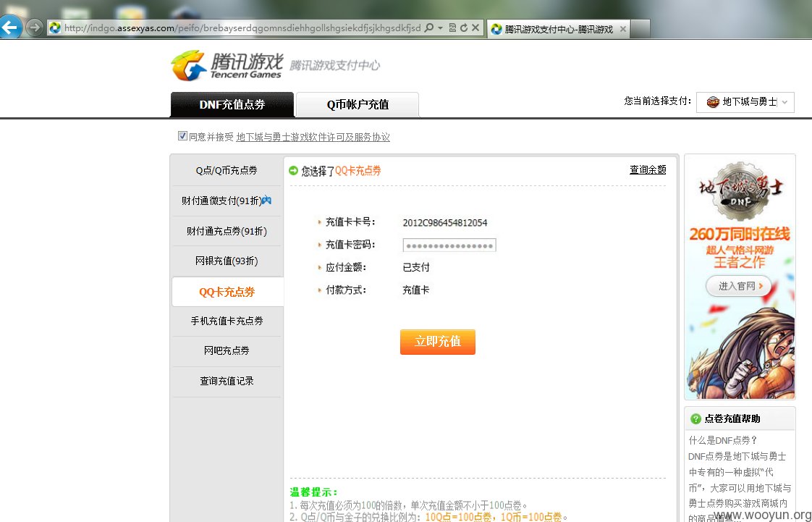Select the 腾讯游戏支付中心 browser tab
Image resolution: width=812 pixels, height=522 pixels.
[558, 29]
